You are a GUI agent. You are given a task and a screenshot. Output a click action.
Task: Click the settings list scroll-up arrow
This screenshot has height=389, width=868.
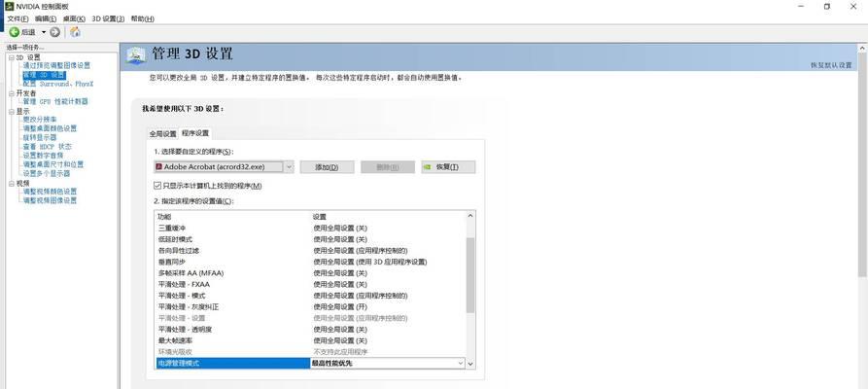(470, 216)
